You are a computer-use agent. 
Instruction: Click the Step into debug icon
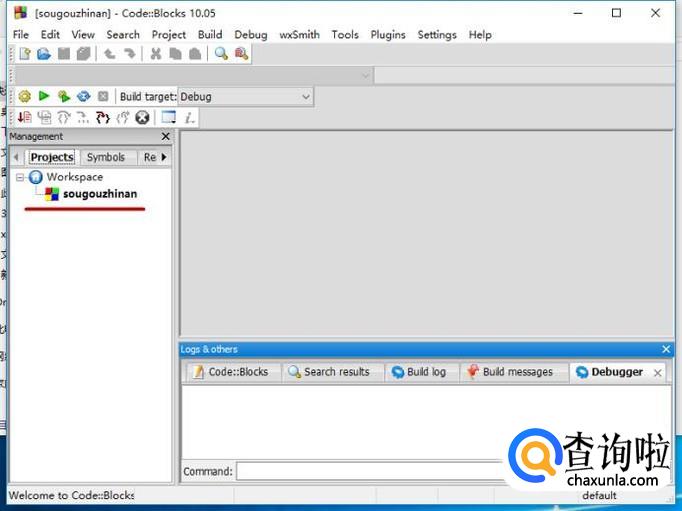pyautogui.click(x=103, y=117)
